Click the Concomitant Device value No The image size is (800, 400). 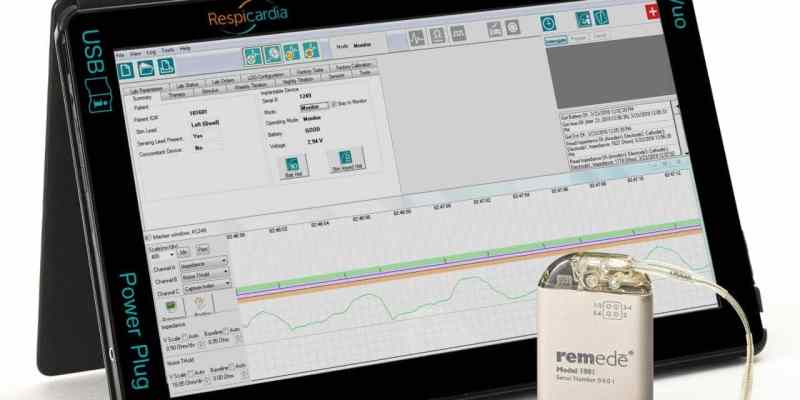[199, 148]
